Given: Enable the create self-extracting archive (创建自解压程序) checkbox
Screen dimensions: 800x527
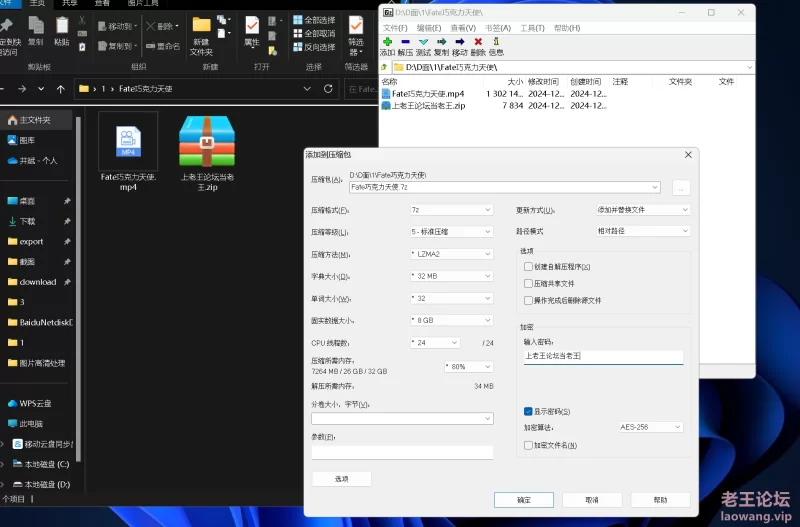Looking at the screenshot, I should pyautogui.click(x=528, y=267).
